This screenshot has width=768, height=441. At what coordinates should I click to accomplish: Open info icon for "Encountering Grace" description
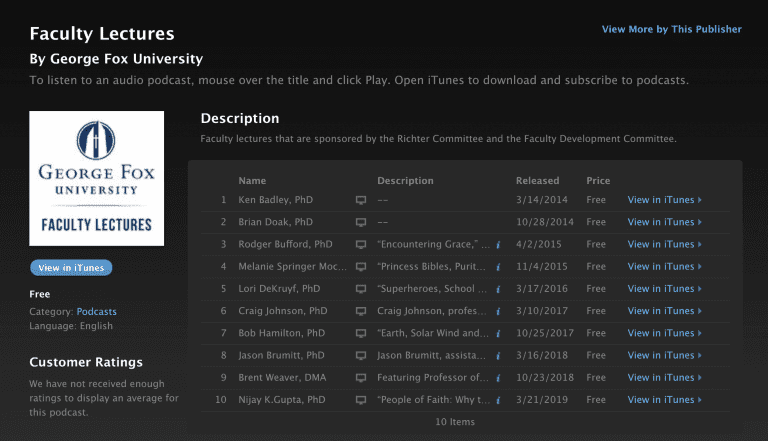[498, 245]
